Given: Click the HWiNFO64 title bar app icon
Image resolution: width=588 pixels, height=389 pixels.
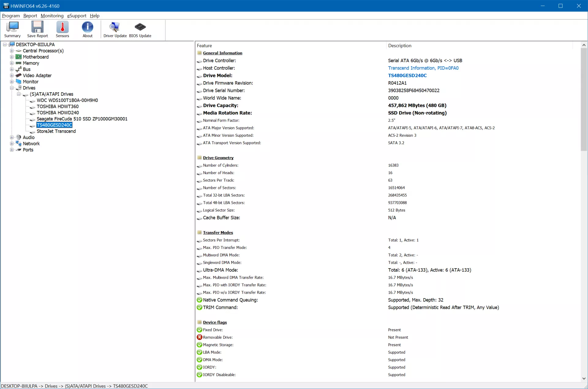Looking at the screenshot, I should pos(6,6).
